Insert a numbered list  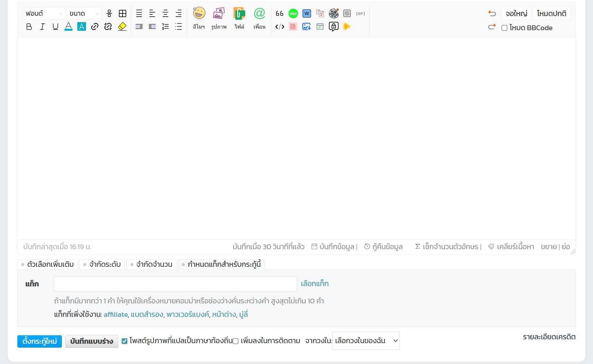point(165,27)
